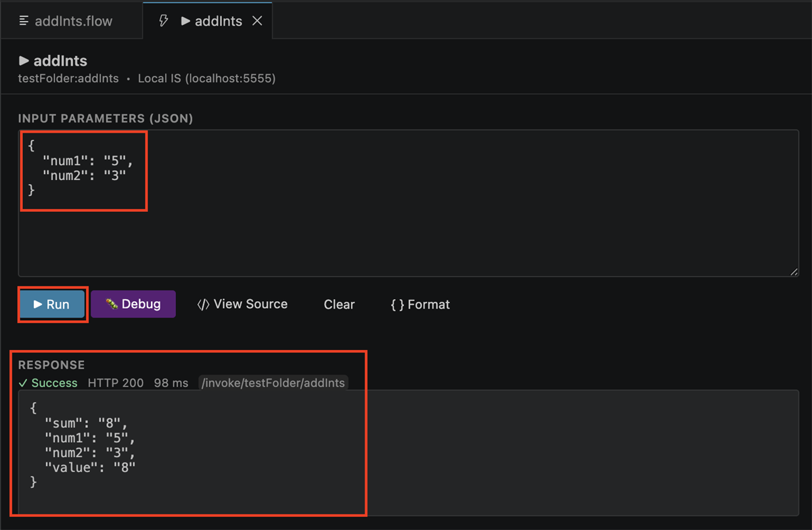Click the Success status label
The width and height of the screenshot is (812, 530).
[48, 383]
